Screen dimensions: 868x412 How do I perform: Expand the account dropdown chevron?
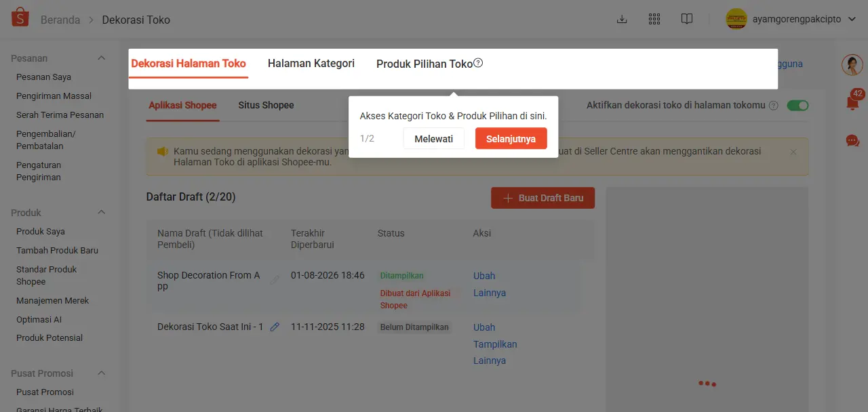[x=852, y=19]
